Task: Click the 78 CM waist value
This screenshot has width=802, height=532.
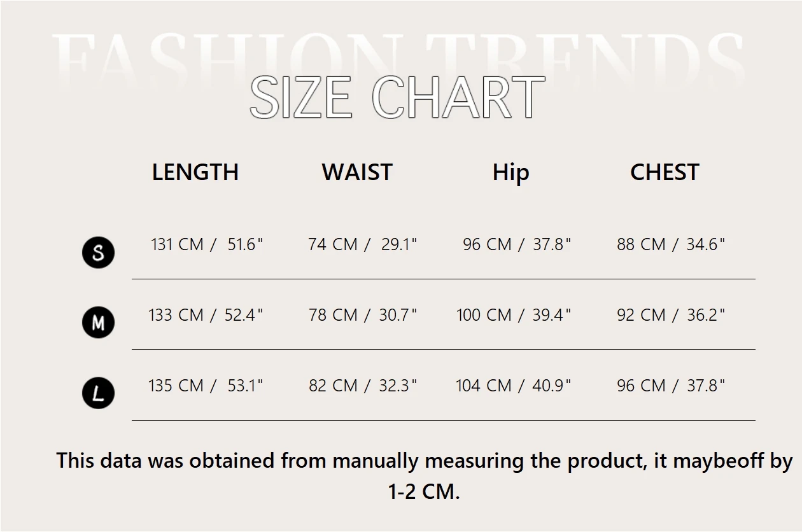Action: (363, 315)
